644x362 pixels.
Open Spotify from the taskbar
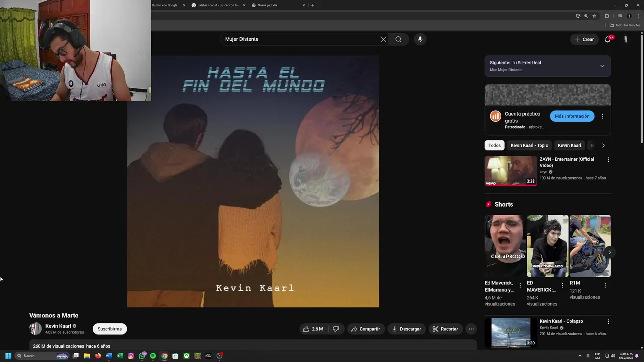click(153, 356)
